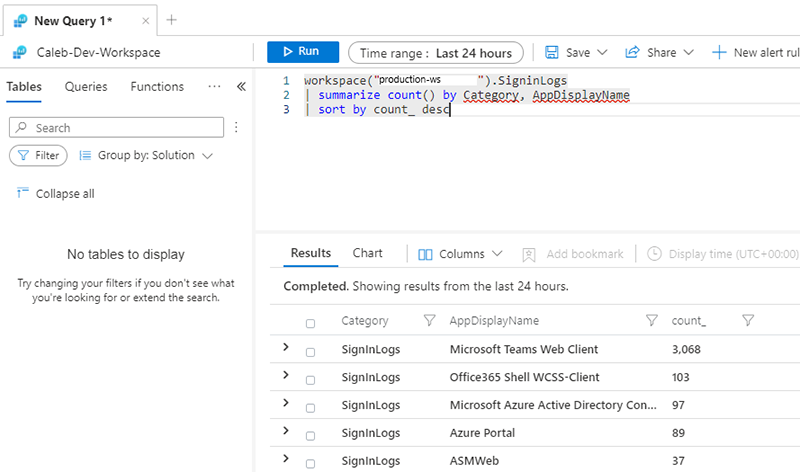
Task: Click the Share icon
Action: click(632, 52)
